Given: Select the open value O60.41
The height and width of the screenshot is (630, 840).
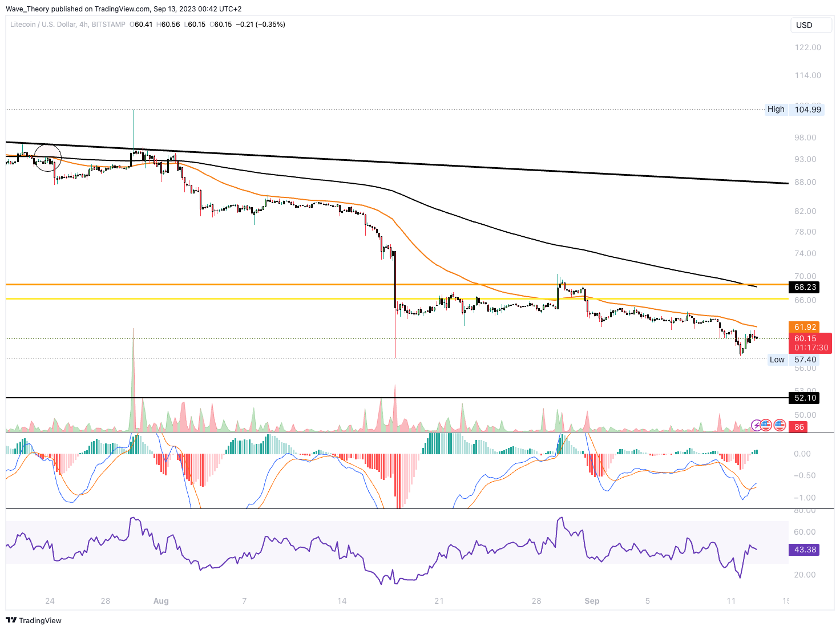Looking at the screenshot, I should point(141,25).
